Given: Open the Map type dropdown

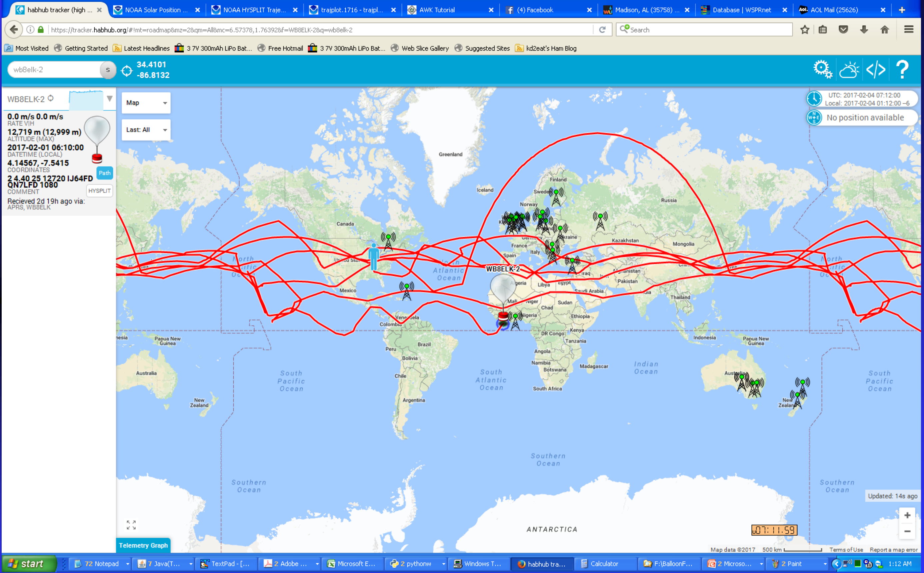Looking at the screenshot, I should [x=146, y=103].
